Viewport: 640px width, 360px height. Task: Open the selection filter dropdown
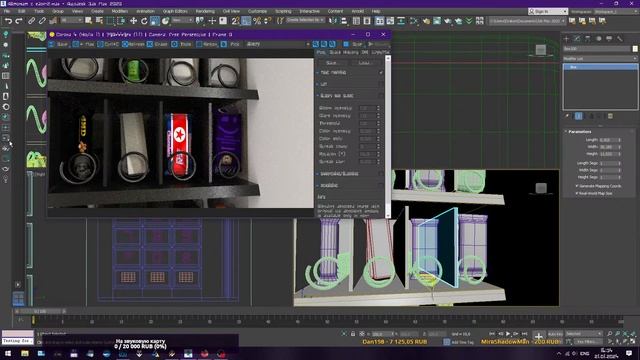[71, 21]
